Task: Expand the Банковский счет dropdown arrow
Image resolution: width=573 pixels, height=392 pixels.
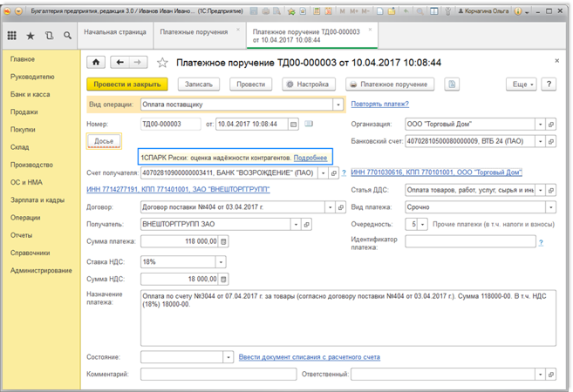Action: tap(540, 141)
